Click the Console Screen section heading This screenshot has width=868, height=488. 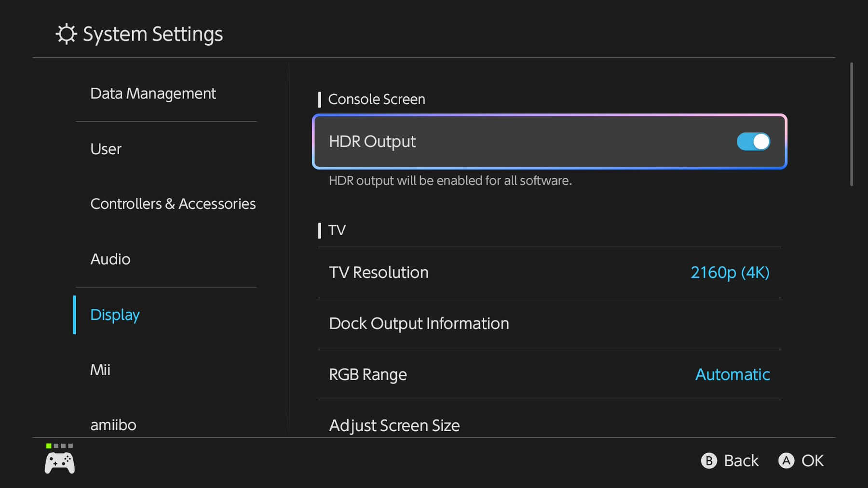tap(377, 99)
